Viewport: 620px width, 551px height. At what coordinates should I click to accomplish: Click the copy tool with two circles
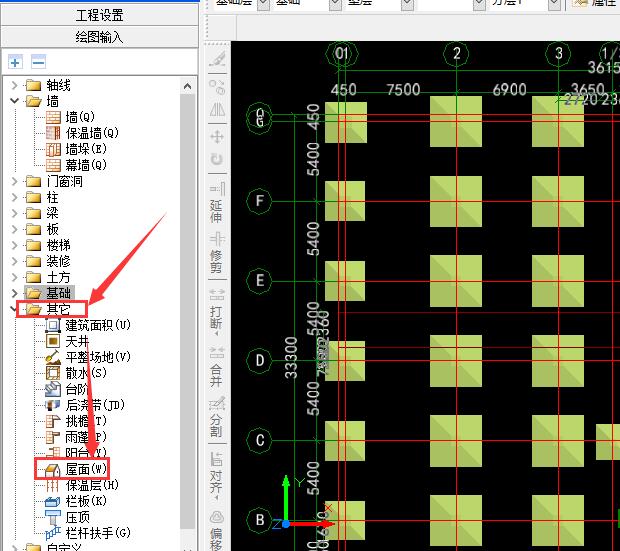(x=217, y=87)
